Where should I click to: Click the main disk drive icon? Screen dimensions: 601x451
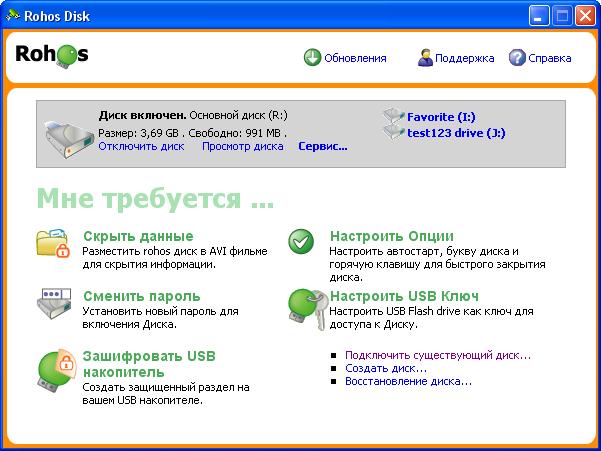(x=68, y=139)
